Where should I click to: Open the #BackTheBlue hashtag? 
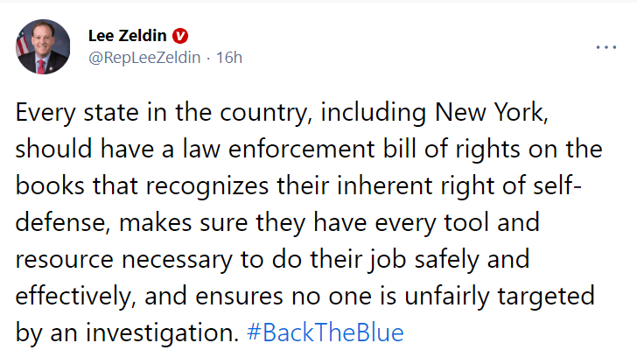[x=325, y=333]
